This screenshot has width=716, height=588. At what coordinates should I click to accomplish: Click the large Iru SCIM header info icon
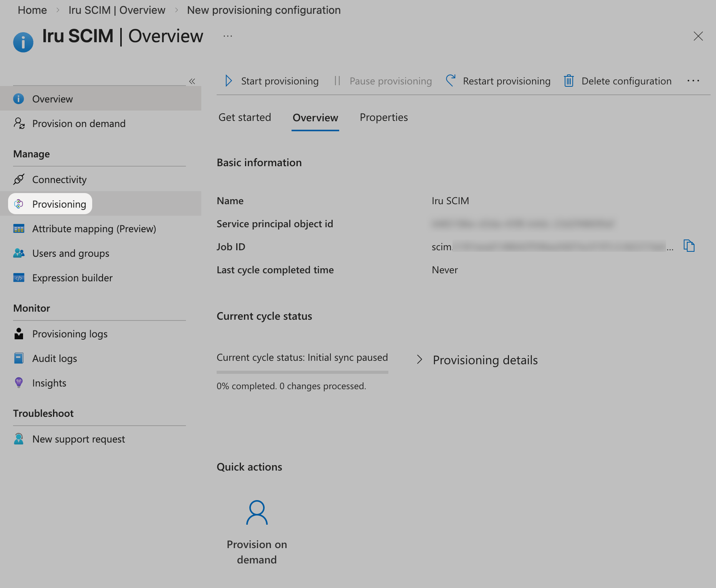tap(23, 42)
